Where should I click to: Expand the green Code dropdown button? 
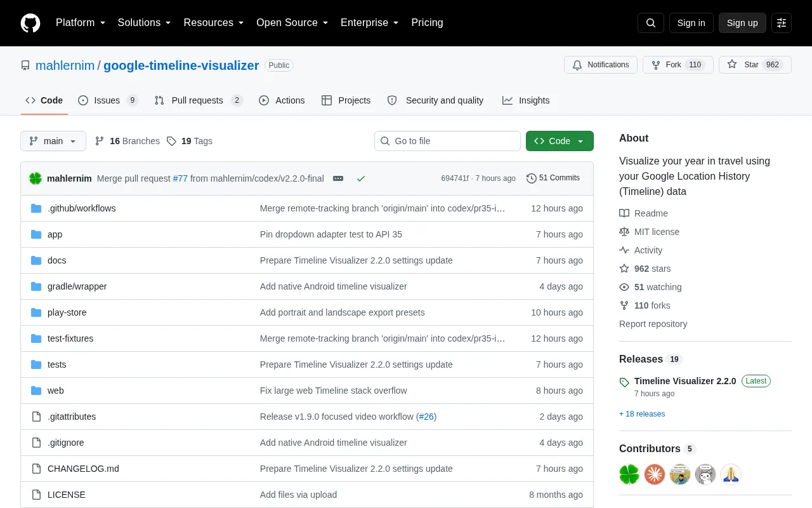pos(560,141)
